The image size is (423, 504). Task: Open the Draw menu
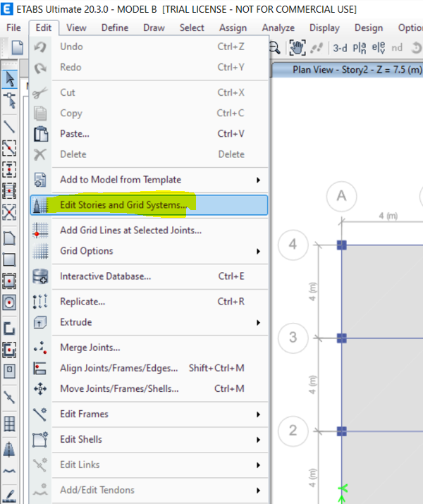pyautogui.click(x=154, y=27)
